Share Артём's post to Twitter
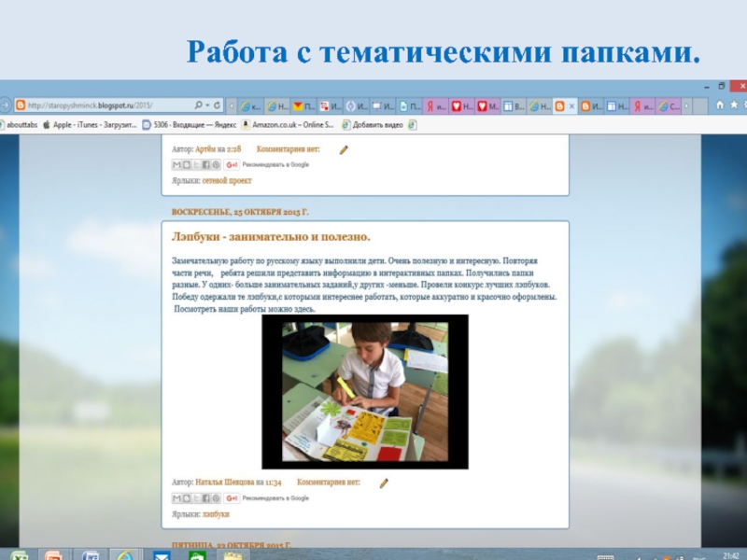The image size is (747, 560). tap(196, 165)
